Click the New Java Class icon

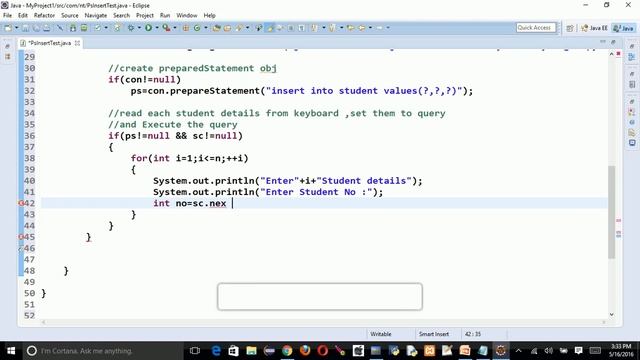(x=197, y=28)
